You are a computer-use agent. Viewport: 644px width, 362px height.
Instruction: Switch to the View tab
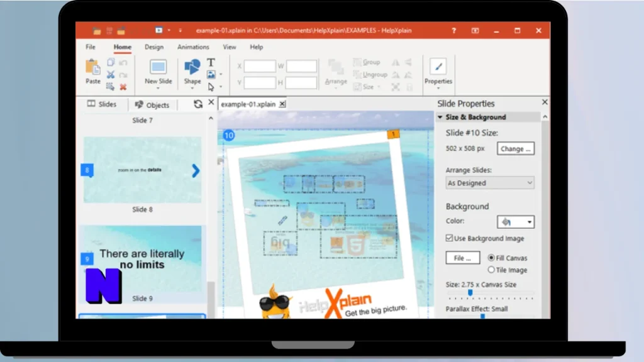pyautogui.click(x=229, y=47)
